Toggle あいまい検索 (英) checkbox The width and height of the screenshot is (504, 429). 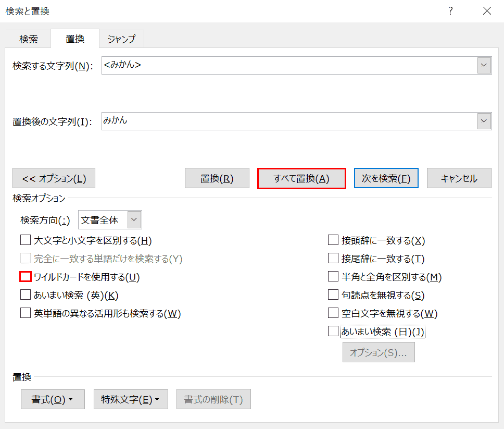click(26, 295)
